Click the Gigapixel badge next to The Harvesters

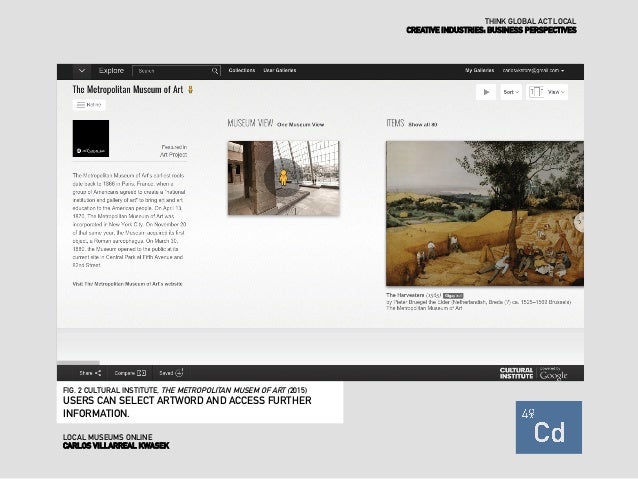click(x=453, y=296)
